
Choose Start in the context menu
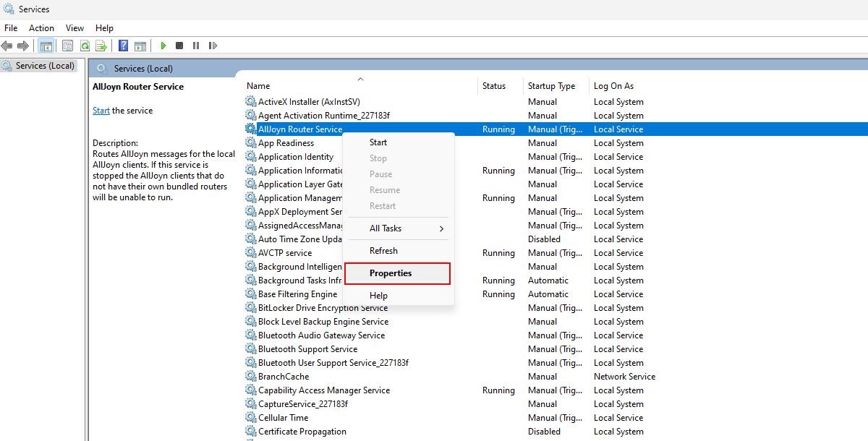399,142
